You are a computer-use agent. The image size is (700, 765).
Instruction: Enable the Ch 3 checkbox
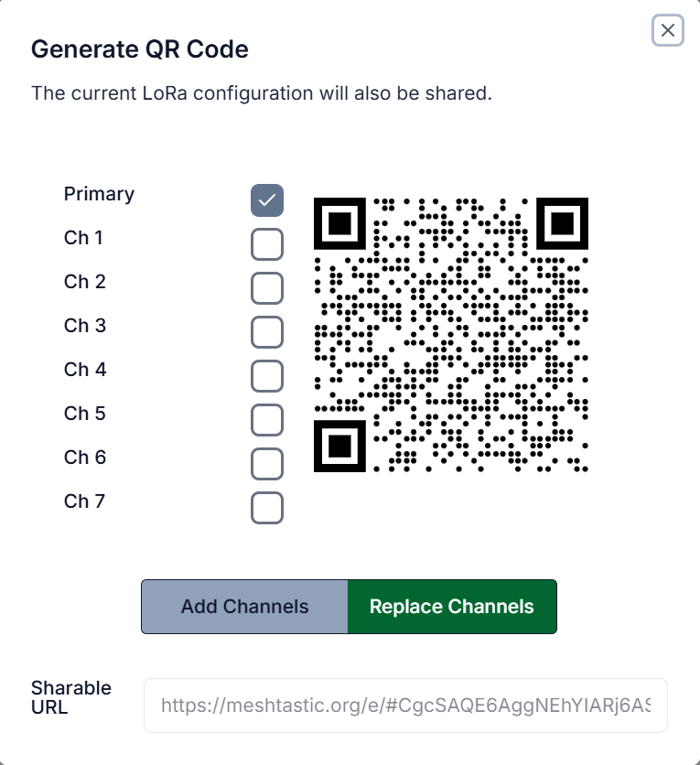pos(266,331)
